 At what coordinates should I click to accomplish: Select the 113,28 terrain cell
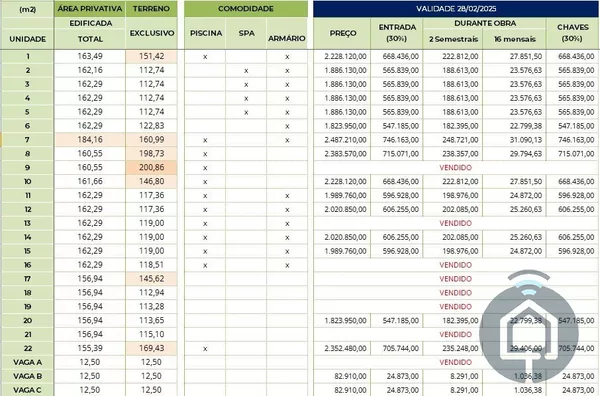[152, 306]
